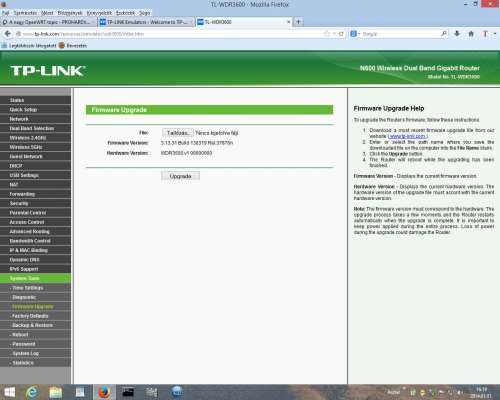Image resolution: width=500 pixels, height=400 pixels.
Task: Open Statistics submenu item
Action: [35, 362]
